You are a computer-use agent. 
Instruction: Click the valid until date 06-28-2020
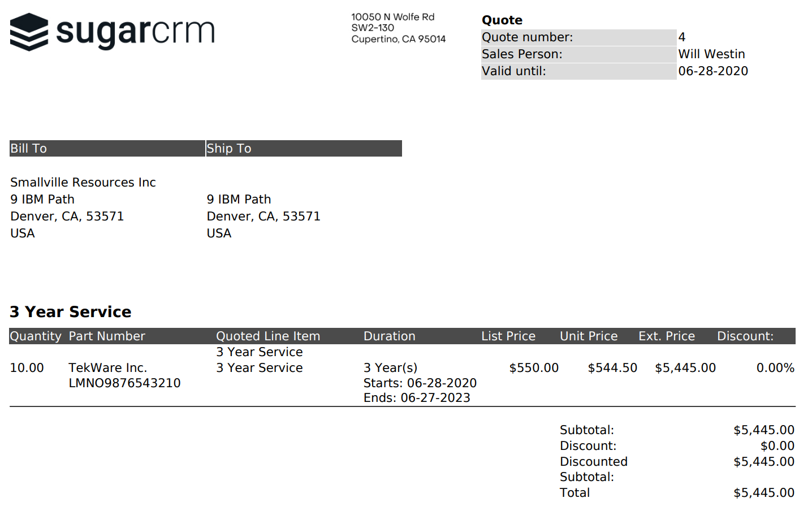point(712,71)
